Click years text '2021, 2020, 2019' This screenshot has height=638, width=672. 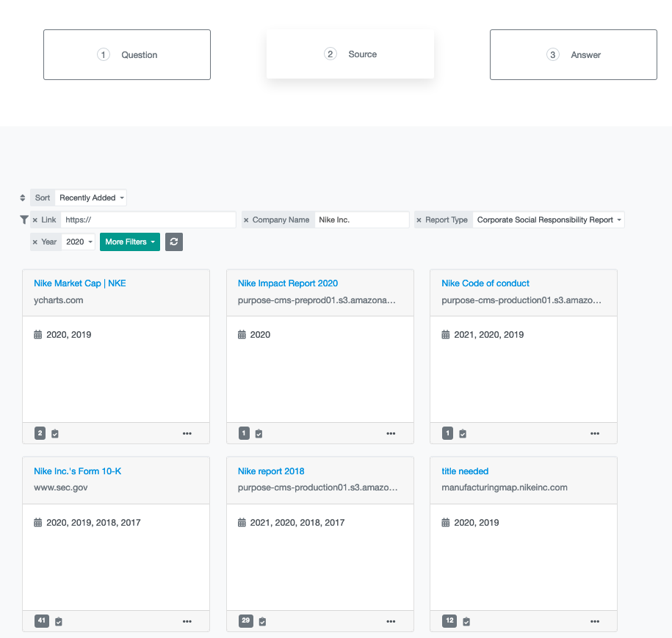point(488,335)
